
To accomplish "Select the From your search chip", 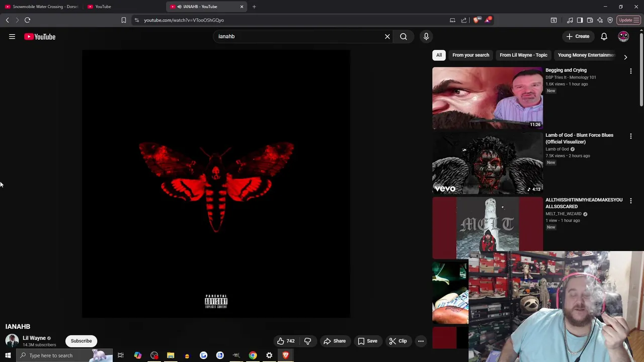I will [471, 55].
